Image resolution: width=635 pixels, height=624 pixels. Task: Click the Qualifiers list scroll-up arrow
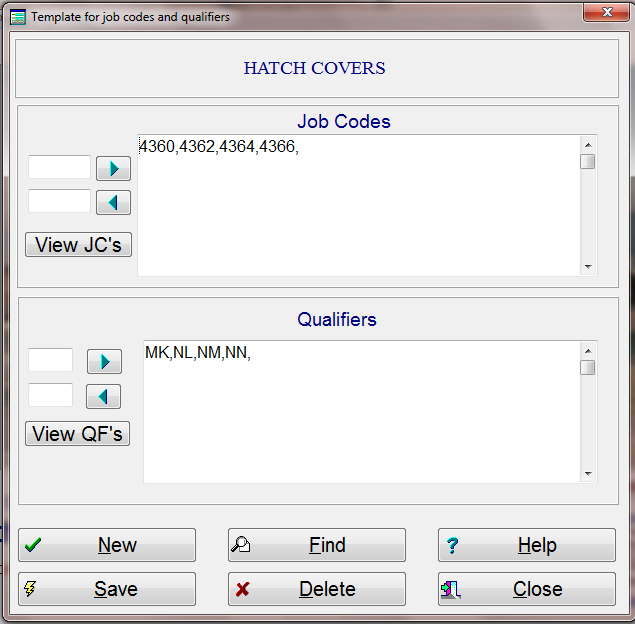(588, 351)
